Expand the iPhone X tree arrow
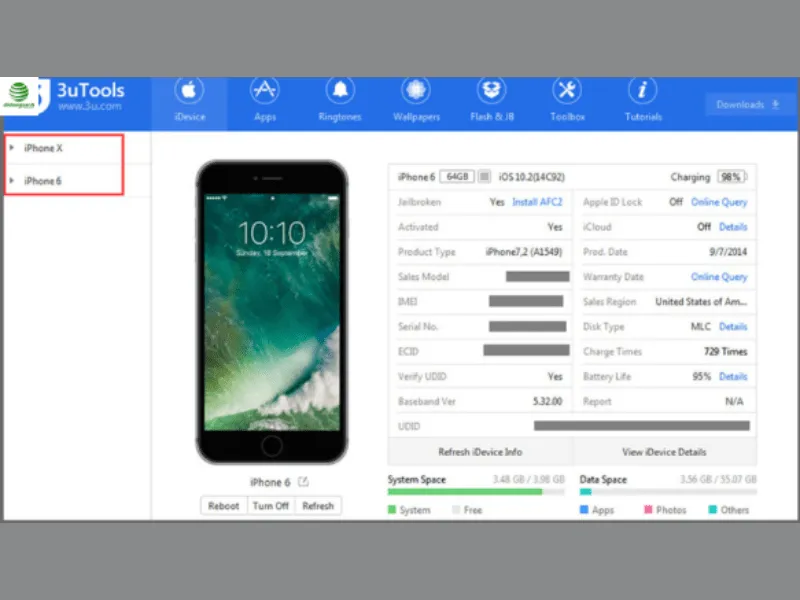 [x=12, y=148]
